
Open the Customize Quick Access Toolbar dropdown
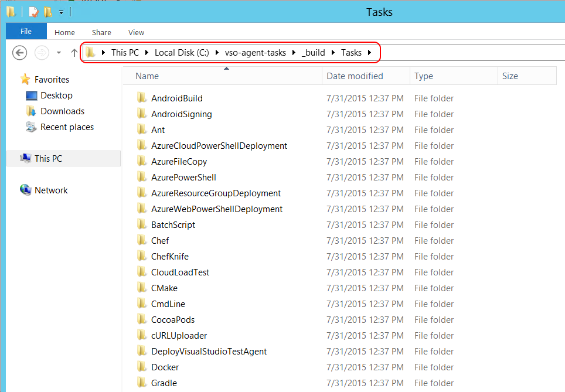[x=62, y=13]
